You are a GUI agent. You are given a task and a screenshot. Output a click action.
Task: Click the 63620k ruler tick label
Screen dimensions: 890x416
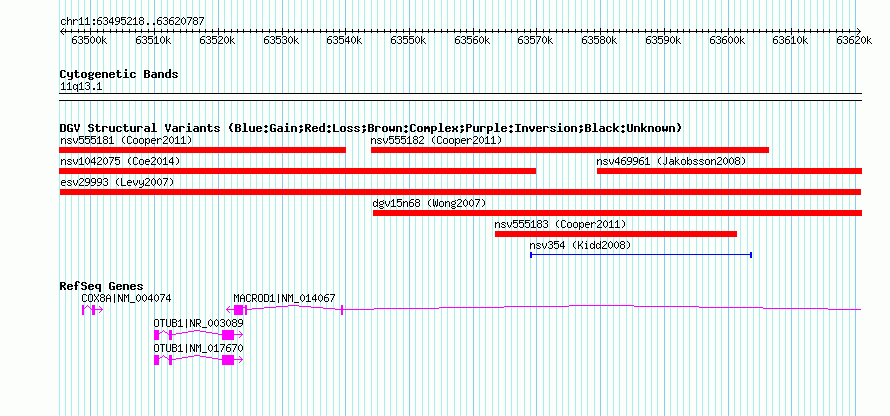point(855,41)
